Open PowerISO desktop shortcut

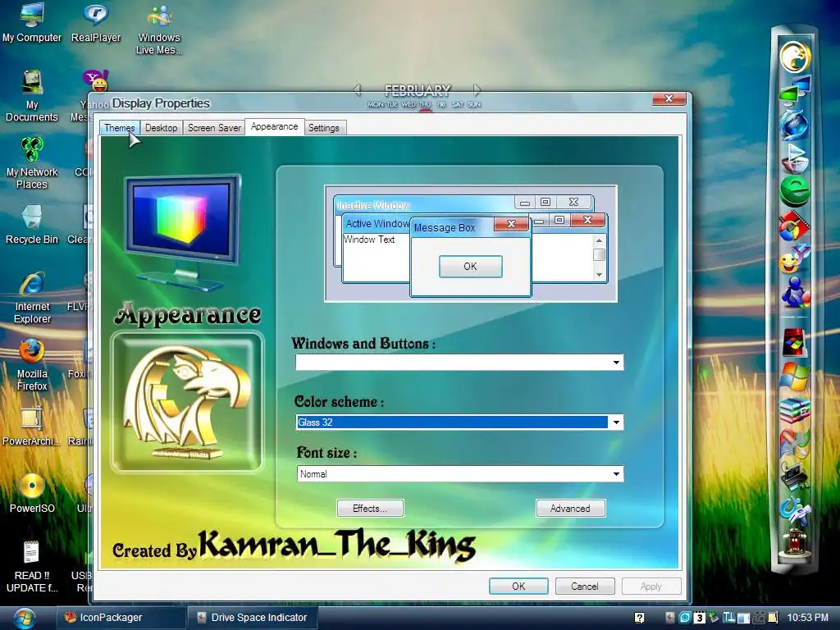pos(32,493)
